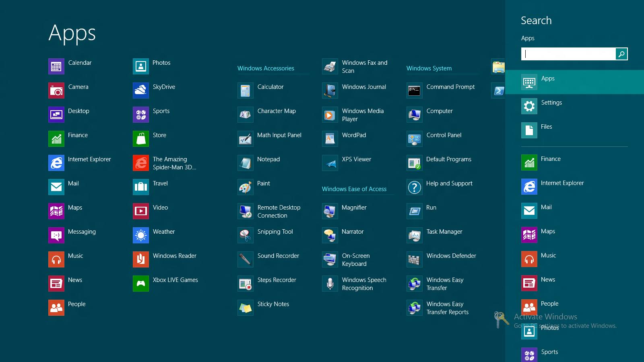This screenshot has width=644, height=362.
Task: Open the Snipping Tool icon
Action: 245,235
